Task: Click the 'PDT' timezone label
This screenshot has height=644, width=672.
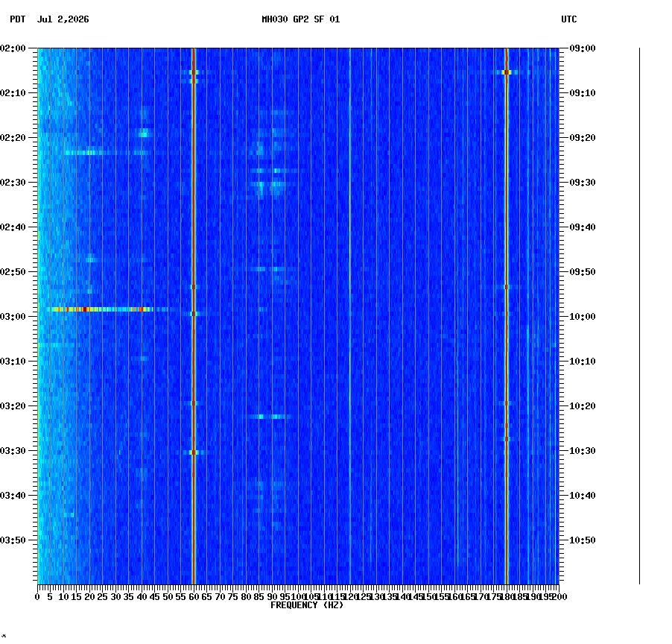Action: 18,19
